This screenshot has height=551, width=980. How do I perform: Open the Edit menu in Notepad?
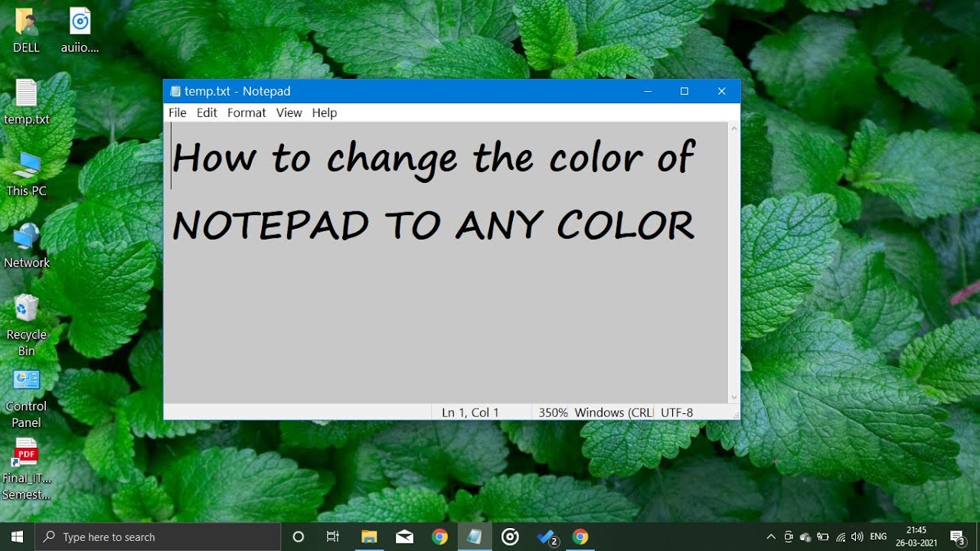(207, 112)
